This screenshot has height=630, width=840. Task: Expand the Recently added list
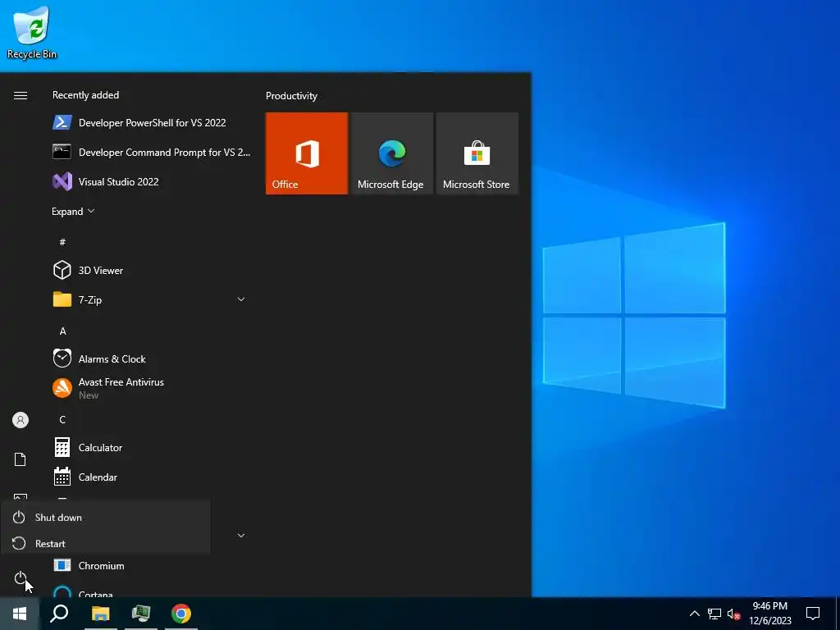tap(73, 211)
